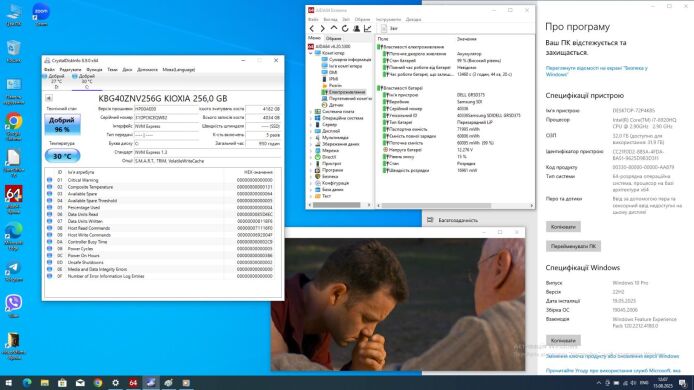The width and height of the screenshot is (694, 390).
Task: Open the user icon in AIDA64 toolbar
Action: pyautogui.click(x=356, y=28)
